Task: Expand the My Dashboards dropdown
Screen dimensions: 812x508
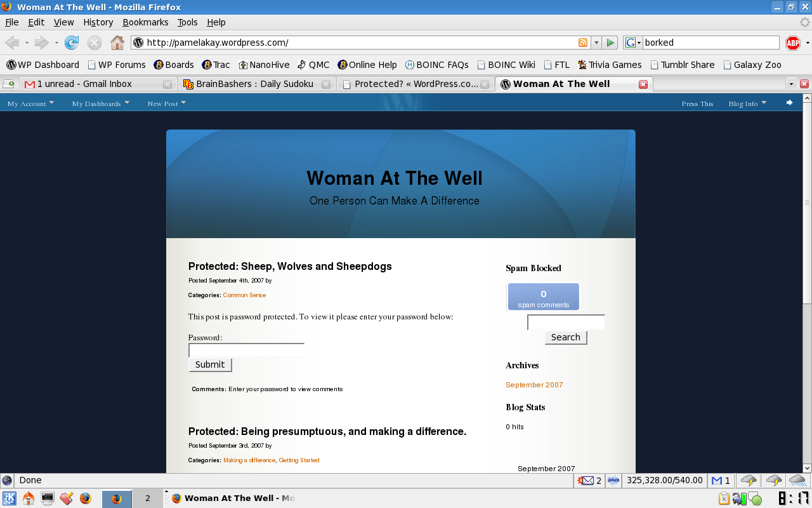Action: (100, 104)
